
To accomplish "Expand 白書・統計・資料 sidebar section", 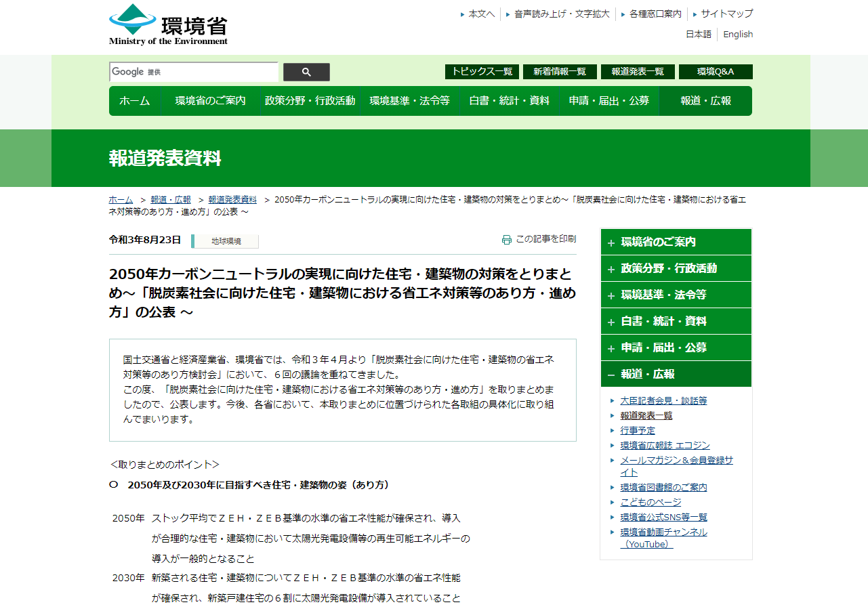I will pyautogui.click(x=676, y=321).
